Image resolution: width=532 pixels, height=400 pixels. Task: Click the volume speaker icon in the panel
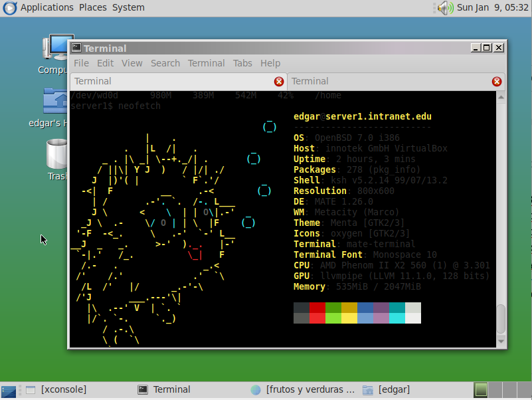pos(445,7)
